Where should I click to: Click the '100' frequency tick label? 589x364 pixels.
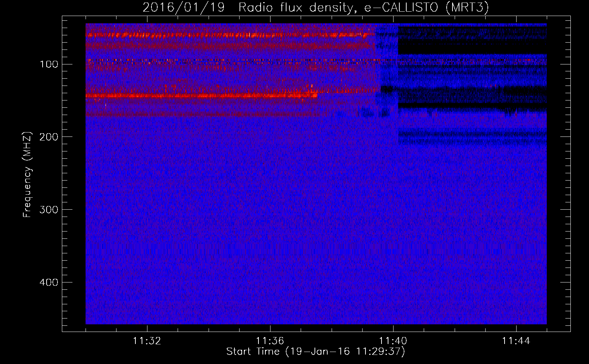pyautogui.click(x=49, y=64)
